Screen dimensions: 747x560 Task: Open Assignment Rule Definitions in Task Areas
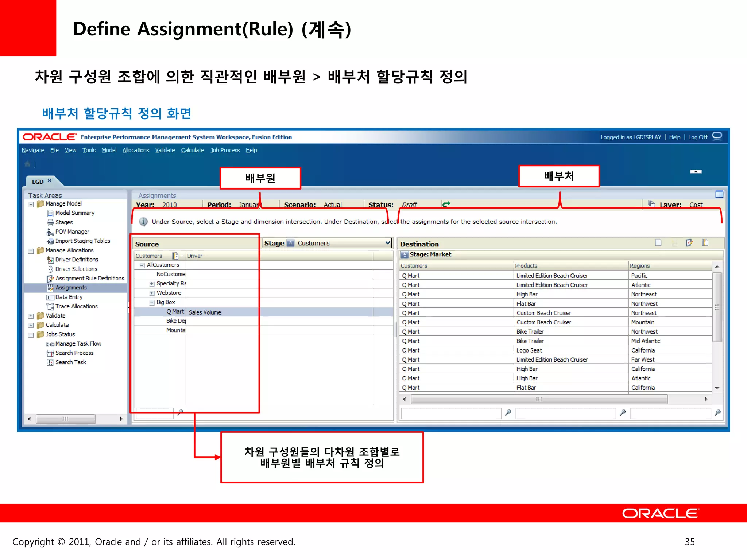[x=90, y=278]
